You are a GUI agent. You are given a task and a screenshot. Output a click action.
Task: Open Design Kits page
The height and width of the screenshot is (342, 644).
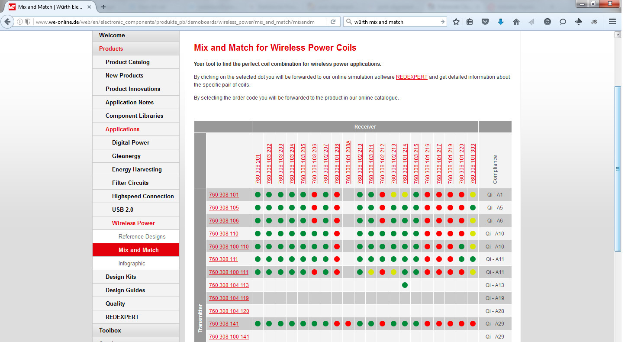pos(136,277)
